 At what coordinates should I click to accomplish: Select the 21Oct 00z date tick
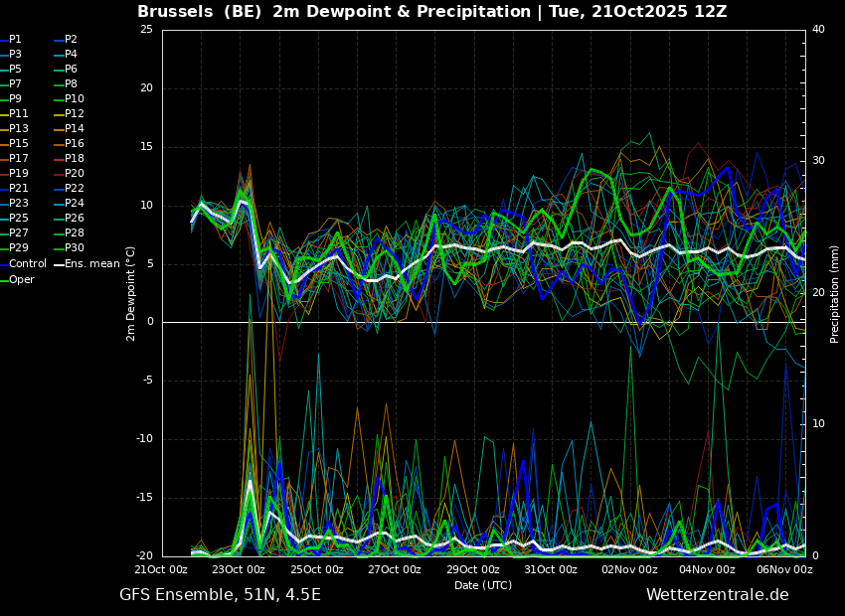click(161, 570)
